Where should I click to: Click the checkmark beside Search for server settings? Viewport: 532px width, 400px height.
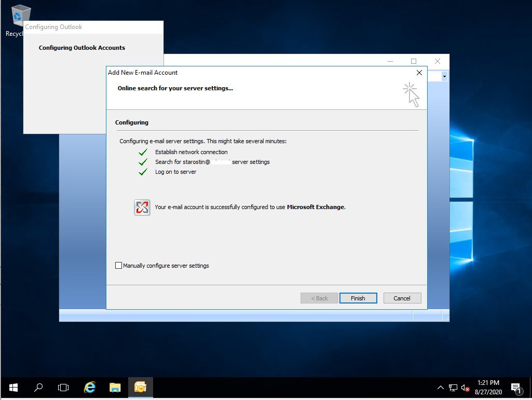[143, 162]
